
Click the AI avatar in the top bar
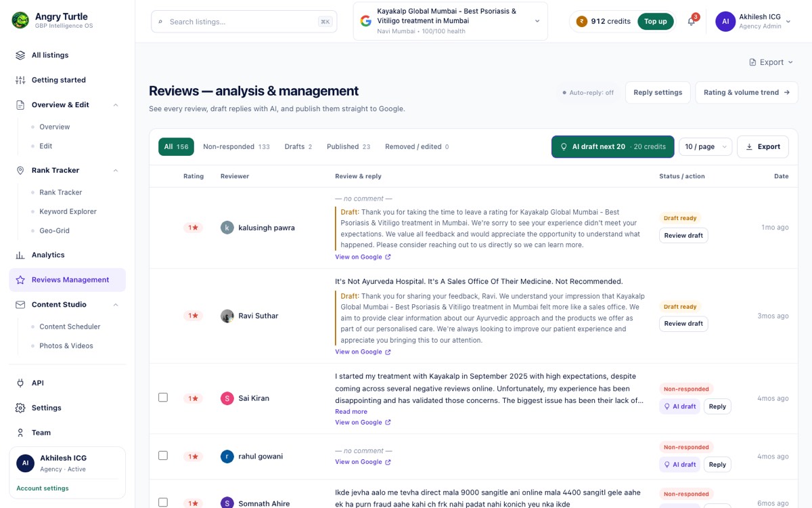725,22
